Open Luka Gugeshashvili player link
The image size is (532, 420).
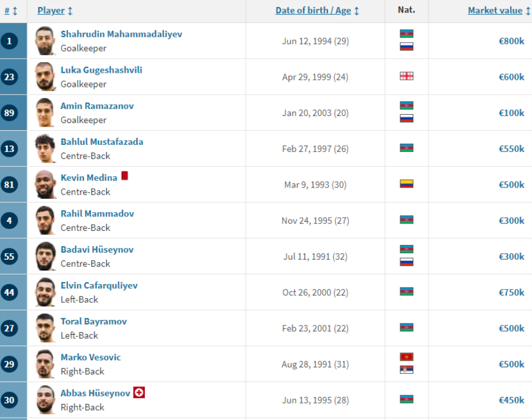101,70
